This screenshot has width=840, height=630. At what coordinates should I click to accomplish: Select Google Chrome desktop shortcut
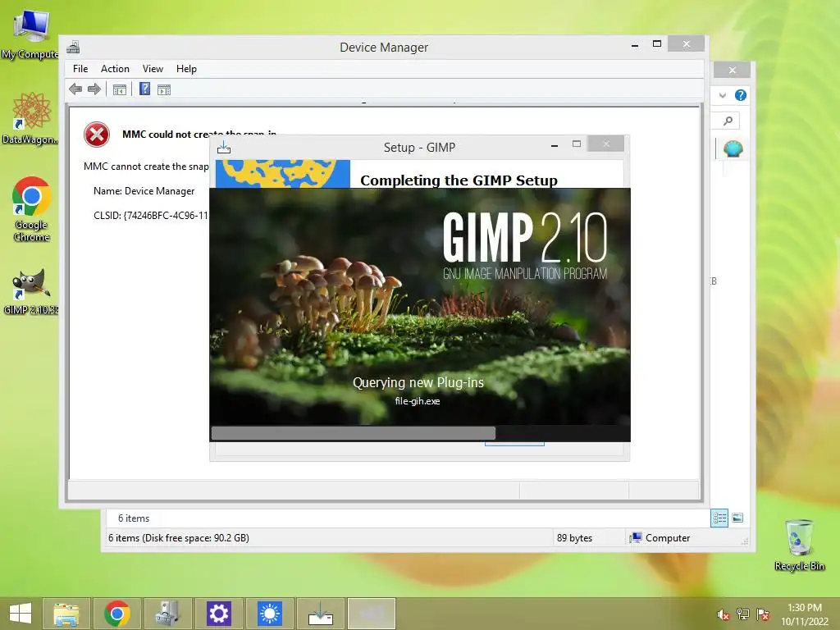pos(32,209)
